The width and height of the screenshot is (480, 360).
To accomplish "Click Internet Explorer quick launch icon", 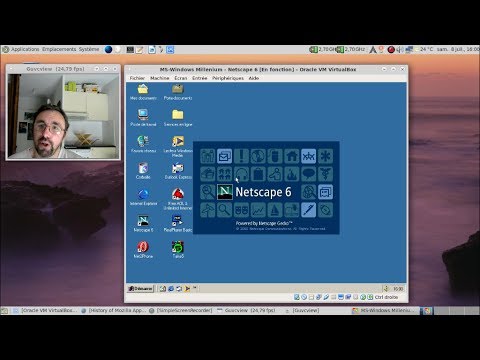I will [x=171, y=288].
